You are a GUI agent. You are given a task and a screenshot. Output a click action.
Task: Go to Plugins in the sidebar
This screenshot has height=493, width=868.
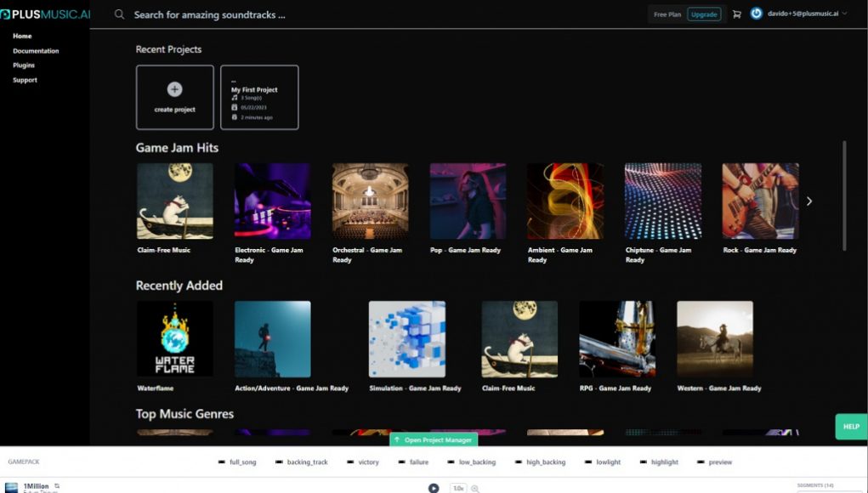(x=24, y=65)
